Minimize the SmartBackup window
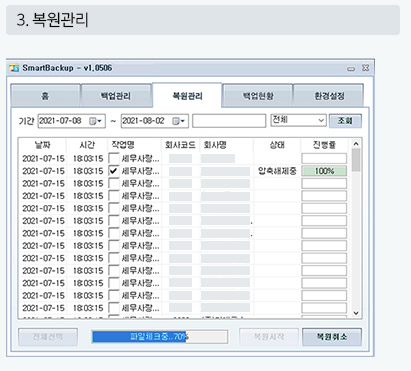411x371 pixels. (x=351, y=69)
